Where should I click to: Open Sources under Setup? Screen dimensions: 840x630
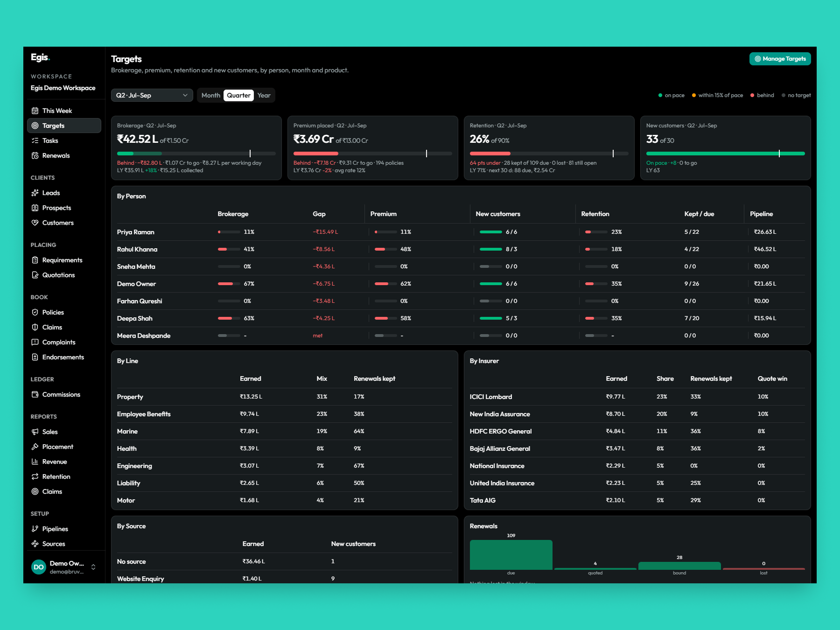pos(64,544)
